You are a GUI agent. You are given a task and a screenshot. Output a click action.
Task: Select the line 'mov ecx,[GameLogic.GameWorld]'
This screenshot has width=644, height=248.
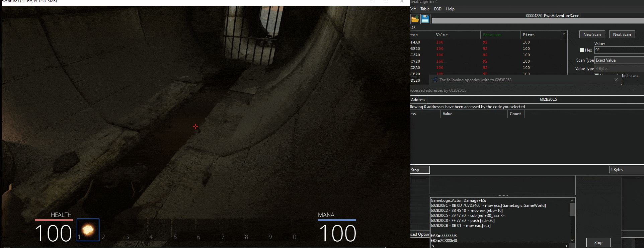(488, 205)
